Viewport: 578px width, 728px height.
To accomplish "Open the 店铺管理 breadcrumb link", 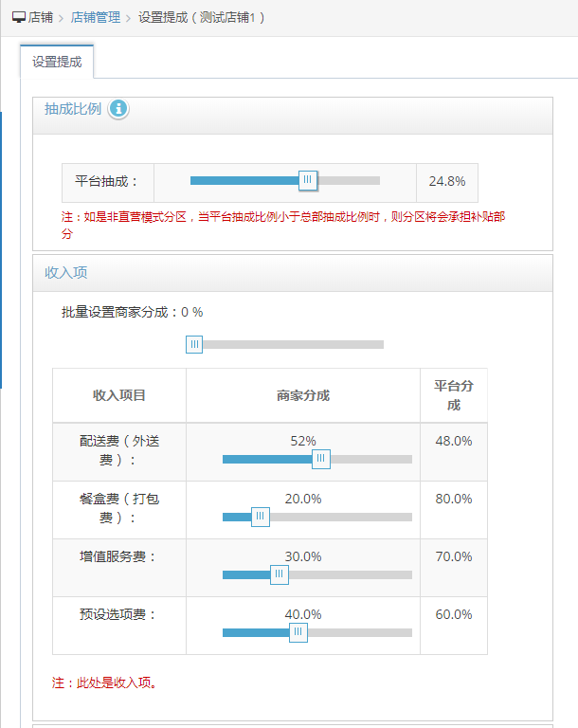I will pos(95,18).
